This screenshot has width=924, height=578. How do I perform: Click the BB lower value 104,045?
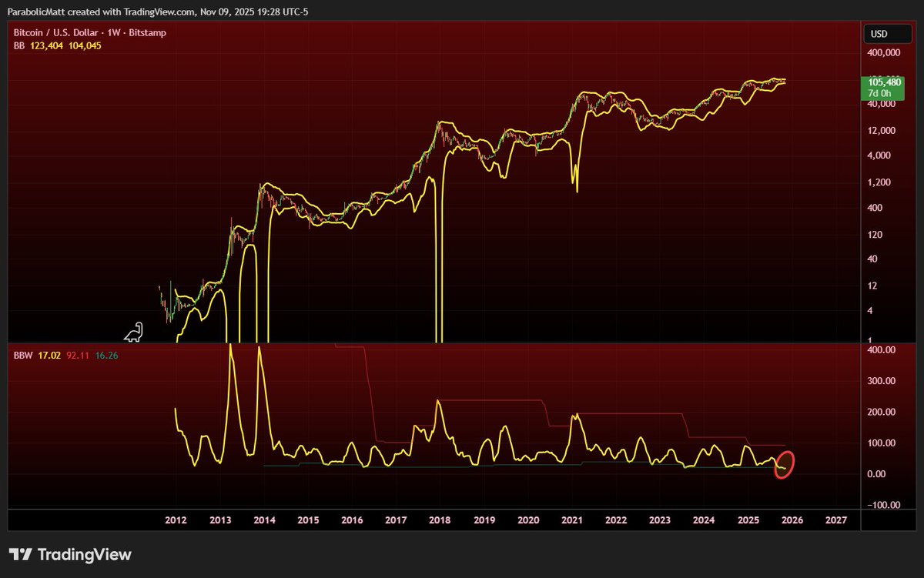85,46
